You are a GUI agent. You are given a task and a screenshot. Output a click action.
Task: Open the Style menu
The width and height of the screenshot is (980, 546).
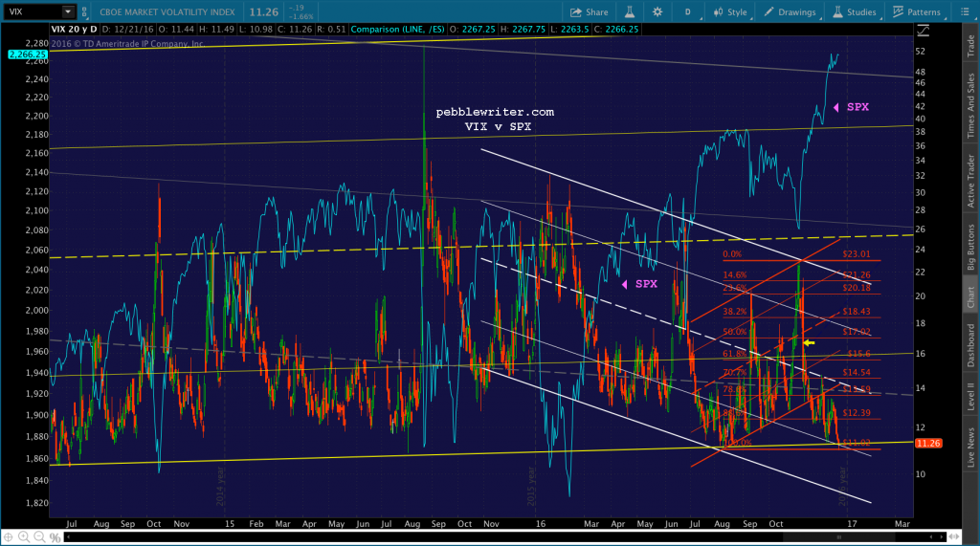[x=730, y=11]
